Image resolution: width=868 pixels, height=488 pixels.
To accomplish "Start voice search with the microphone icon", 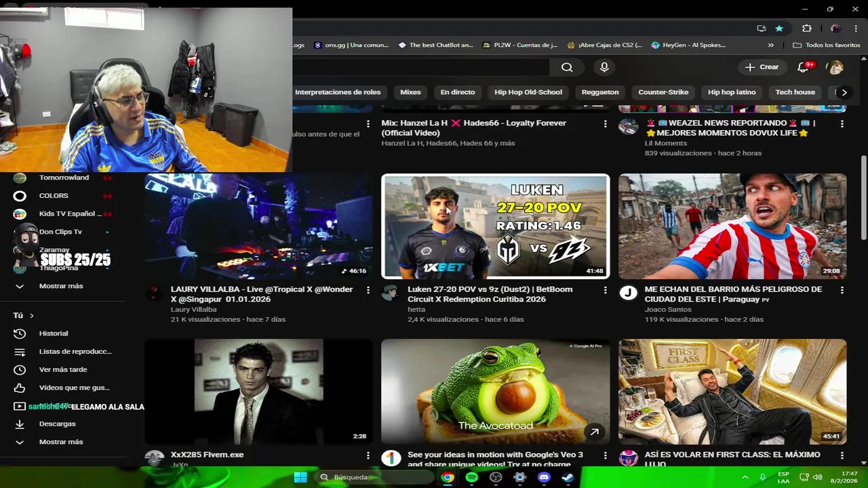I will [604, 67].
